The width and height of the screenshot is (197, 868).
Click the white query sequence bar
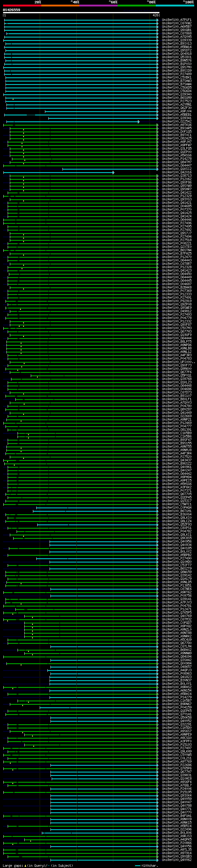click(81, 12)
